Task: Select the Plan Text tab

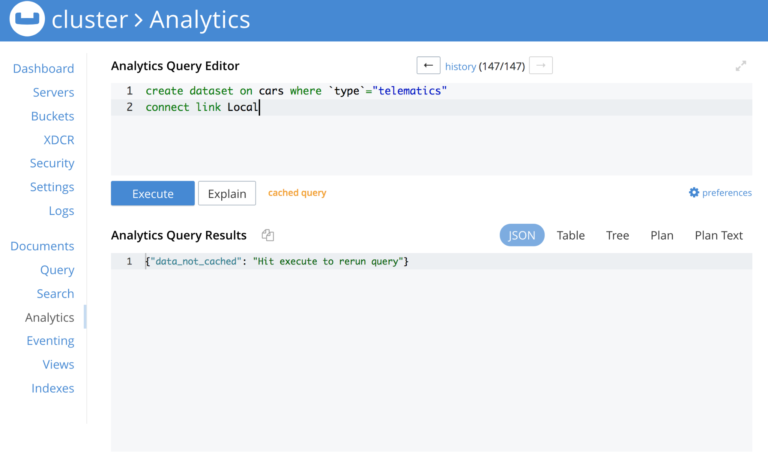Action: (x=719, y=235)
